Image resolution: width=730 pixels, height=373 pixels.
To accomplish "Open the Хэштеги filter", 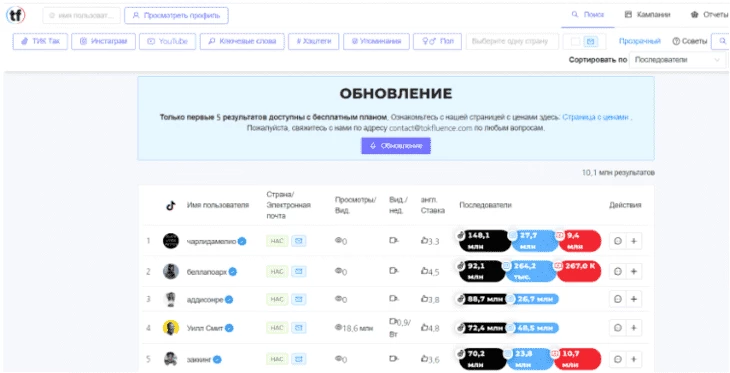I will tap(314, 41).
